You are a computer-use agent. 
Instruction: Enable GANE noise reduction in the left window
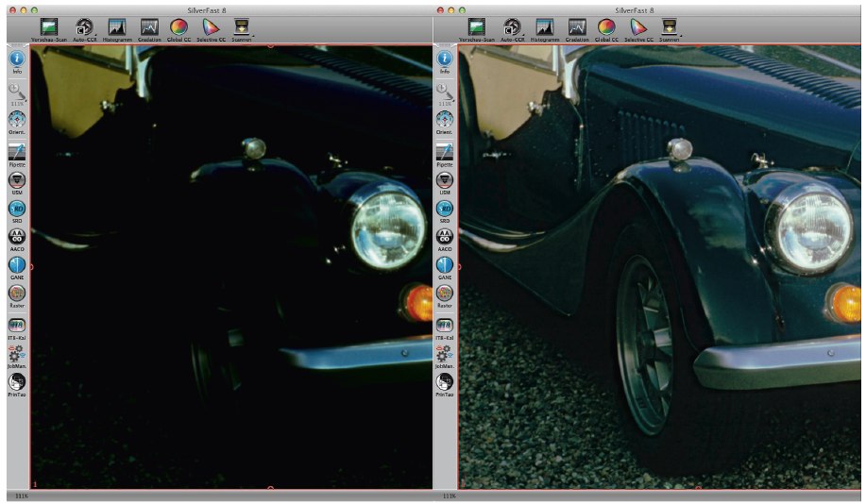coord(17,265)
